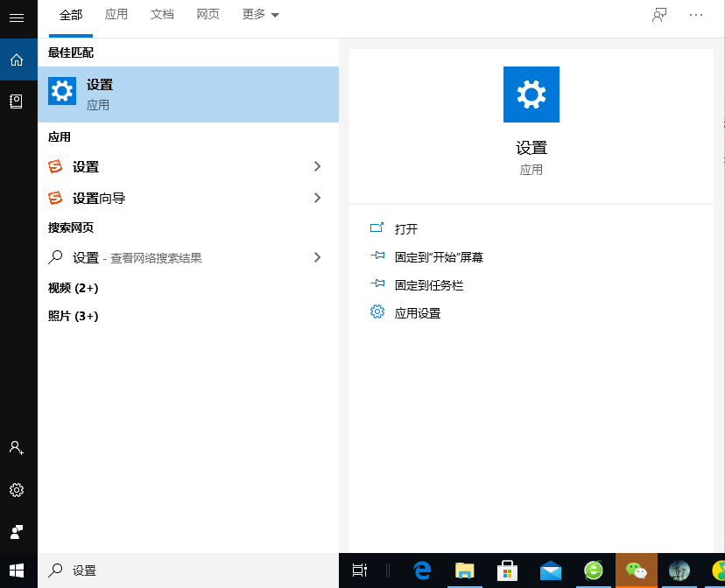This screenshot has height=588, width=725.
Task: Switch to the 文档 tab
Action: [162, 15]
